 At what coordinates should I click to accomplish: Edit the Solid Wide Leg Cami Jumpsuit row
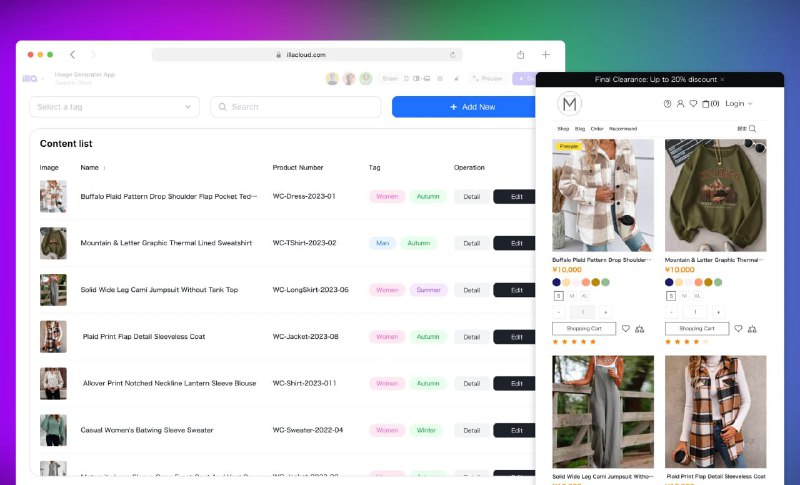(x=514, y=290)
